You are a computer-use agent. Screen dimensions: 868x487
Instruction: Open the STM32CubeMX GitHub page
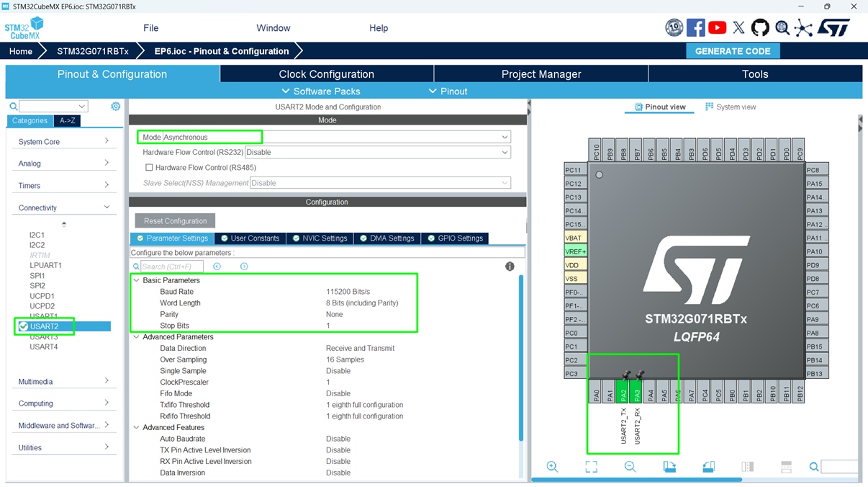[x=760, y=27]
